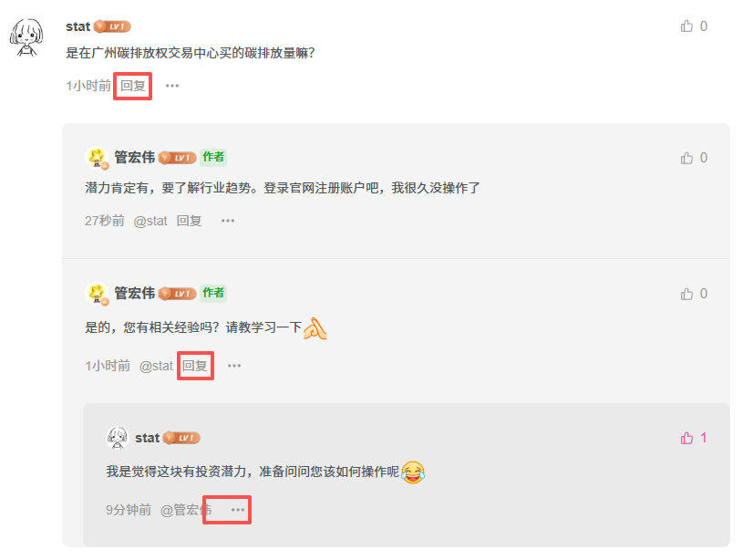Open more options for stat's top comment
The height and width of the screenshot is (560, 743).
[x=172, y=86]
